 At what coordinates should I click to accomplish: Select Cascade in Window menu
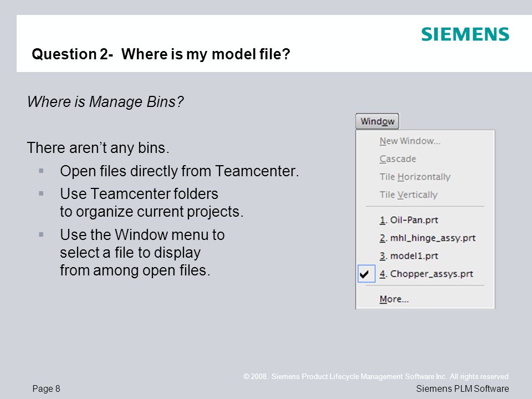point(398,159)
